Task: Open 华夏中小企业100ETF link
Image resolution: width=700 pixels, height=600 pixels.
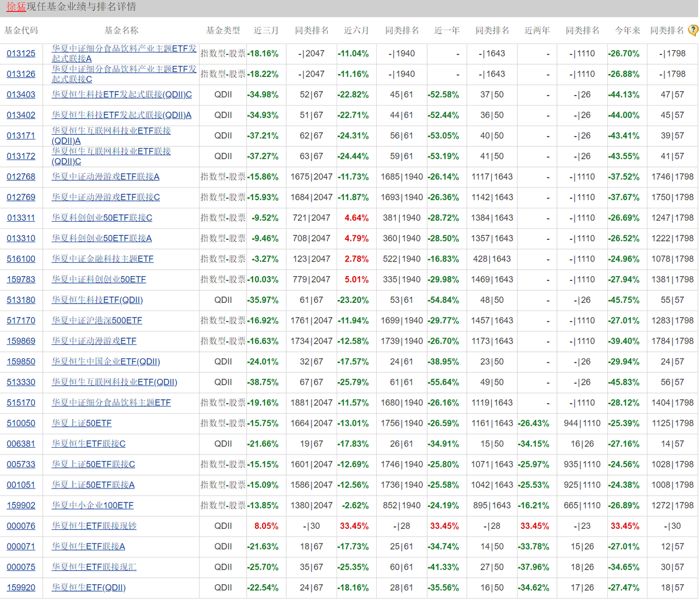Action: coord(93,505)
